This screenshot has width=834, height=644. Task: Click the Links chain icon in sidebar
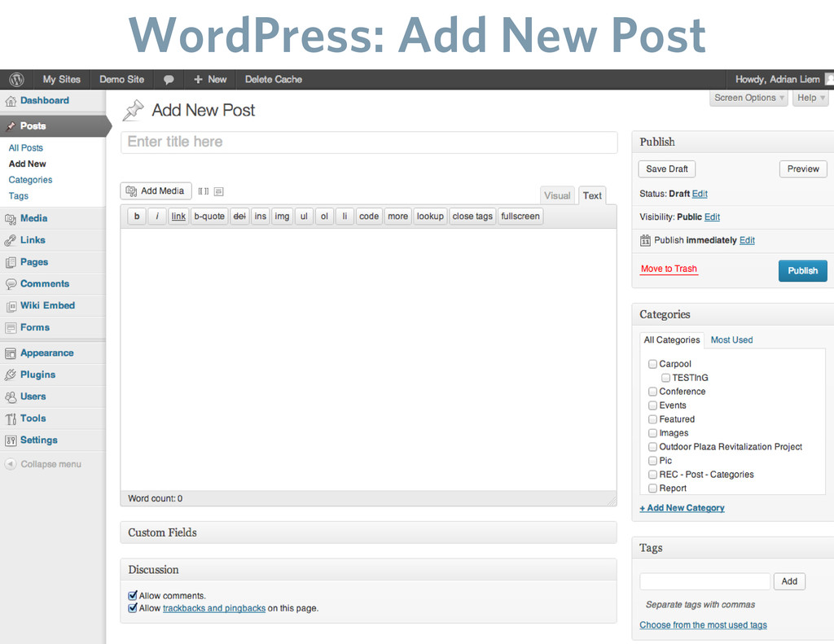(10, 240)
